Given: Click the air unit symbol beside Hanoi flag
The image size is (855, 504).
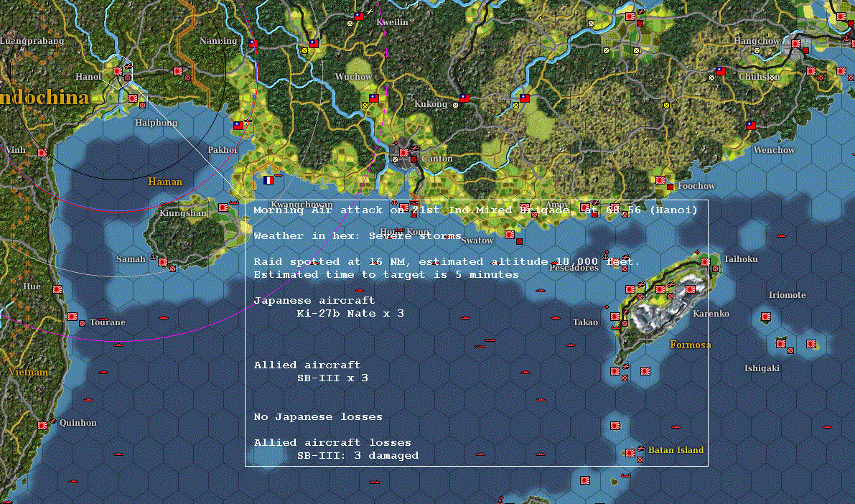Looking at the screenshot, I should tap(128, 67).
